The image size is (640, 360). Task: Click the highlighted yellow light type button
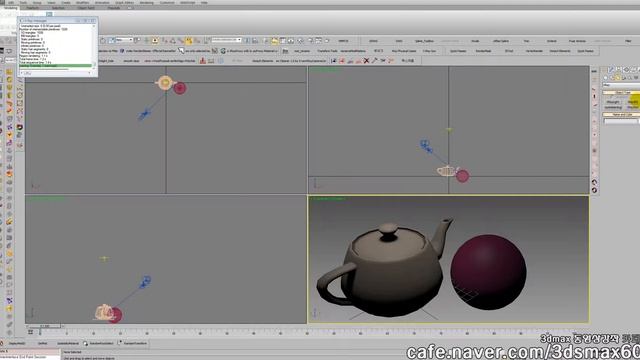(x=633, y=102)
